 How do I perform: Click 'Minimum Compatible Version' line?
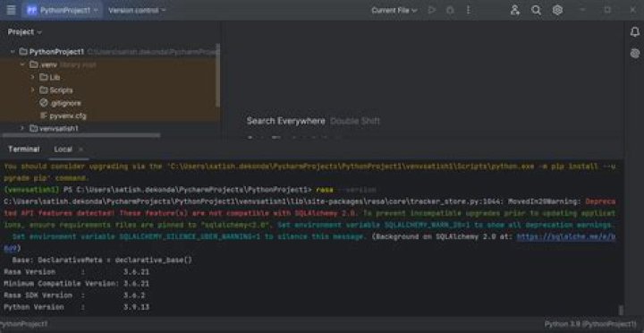pos(77,284)
